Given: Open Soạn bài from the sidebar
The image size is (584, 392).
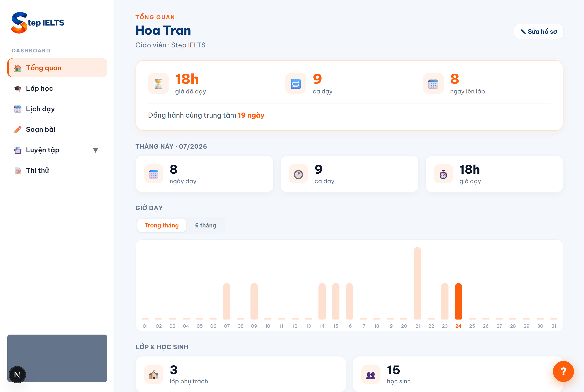Looking at the screenshot, I should [x=57, y=129].
